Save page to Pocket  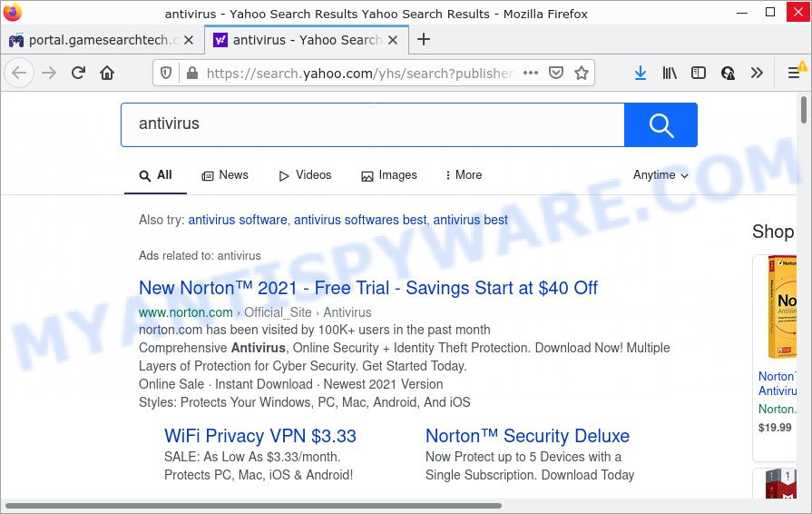(555, 73)
